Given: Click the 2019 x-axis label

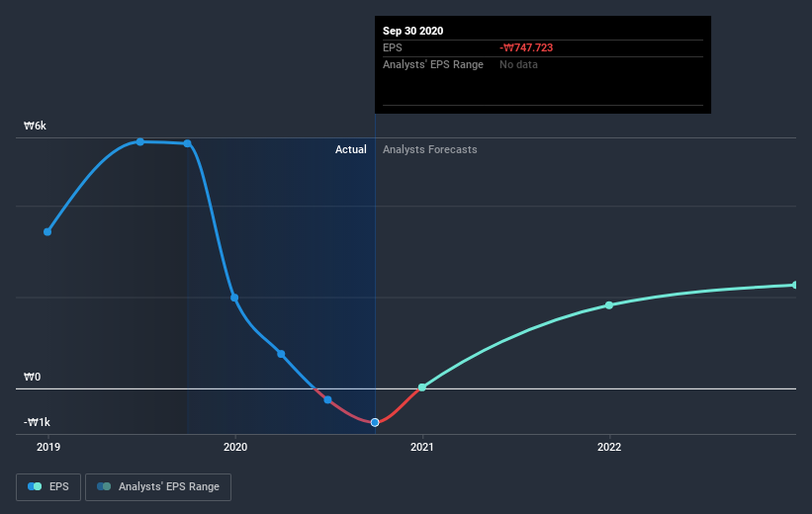Looking at the screenshot, I should [x=48, y=447].
